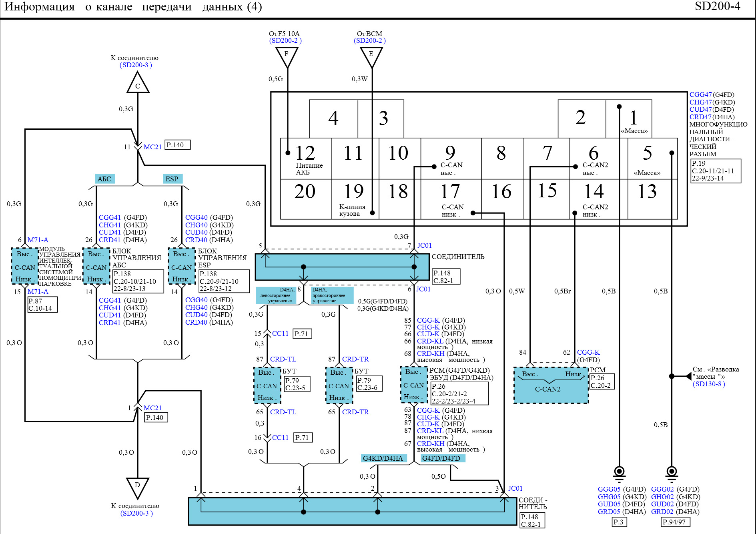Click the SD200-4 page code
The height and width of the screenshot is (534, 756).
718,6
